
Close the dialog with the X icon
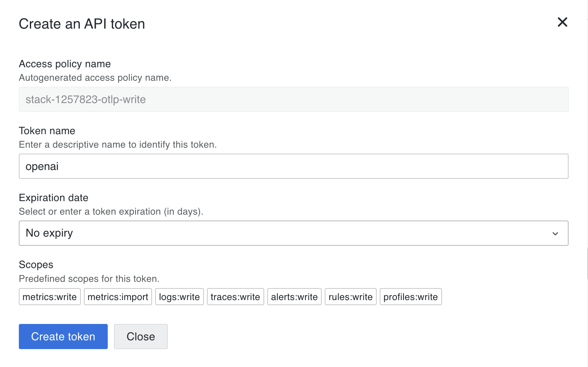(x=563, y=22)
